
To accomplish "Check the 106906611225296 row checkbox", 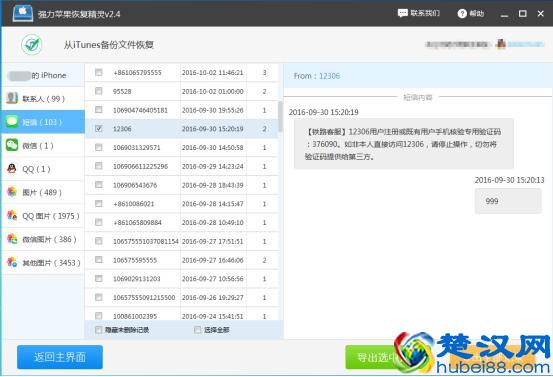I will [x=99, y=166].
